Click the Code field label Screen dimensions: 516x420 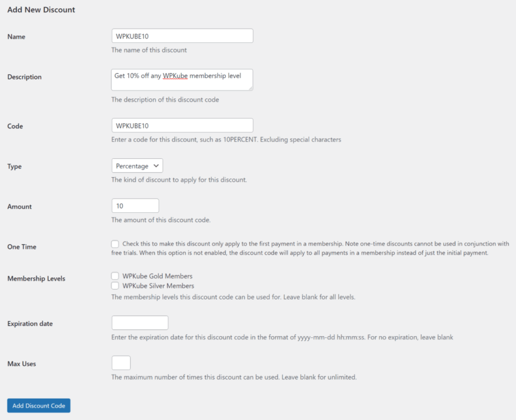click(x=15, y=126)
